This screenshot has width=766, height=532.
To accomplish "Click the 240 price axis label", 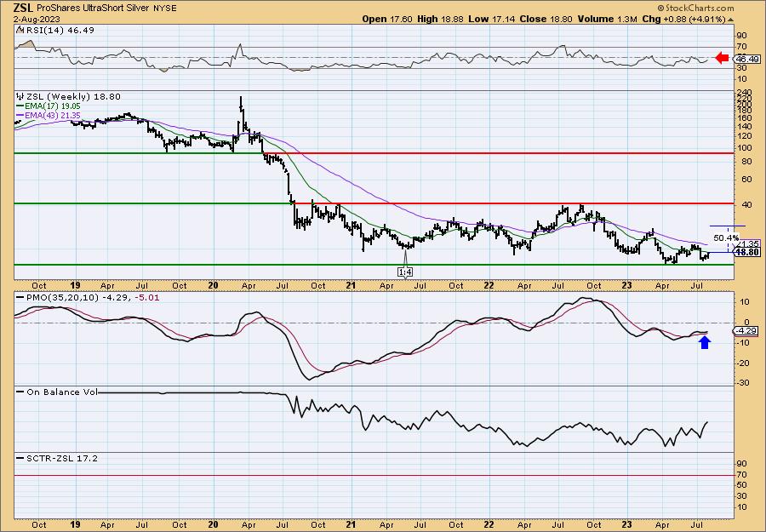I will point(744,91).
